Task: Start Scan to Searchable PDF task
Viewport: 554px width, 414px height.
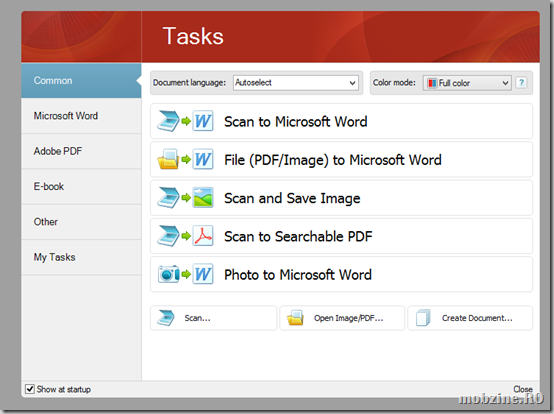Action: (x=341, y=236)
